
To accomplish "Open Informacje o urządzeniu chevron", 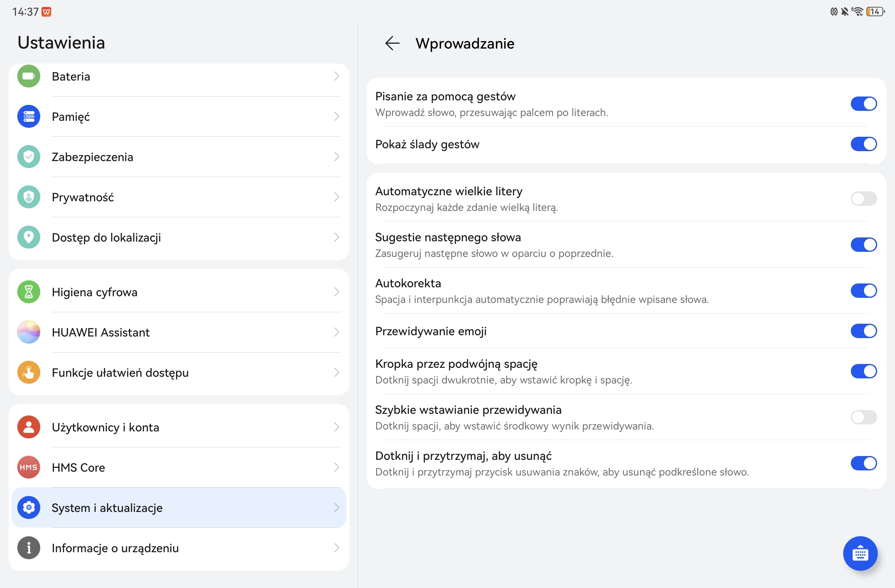I will [337, 548].
